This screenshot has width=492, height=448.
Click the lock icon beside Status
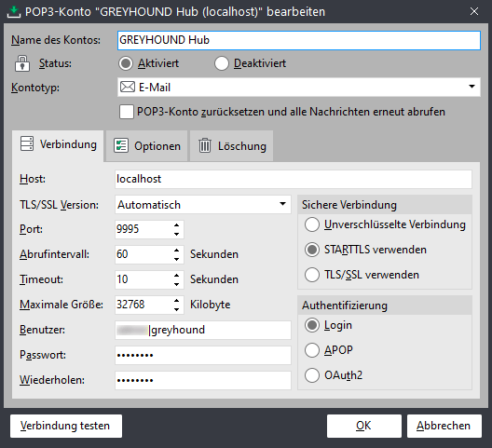[22, 63]
